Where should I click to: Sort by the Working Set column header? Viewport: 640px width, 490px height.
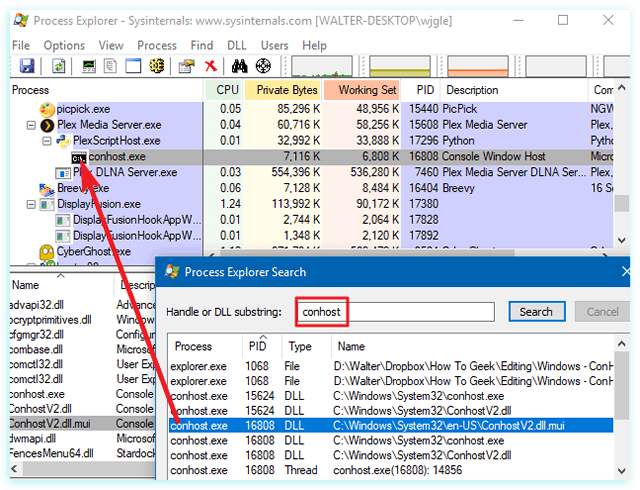(x=362, y=90)
